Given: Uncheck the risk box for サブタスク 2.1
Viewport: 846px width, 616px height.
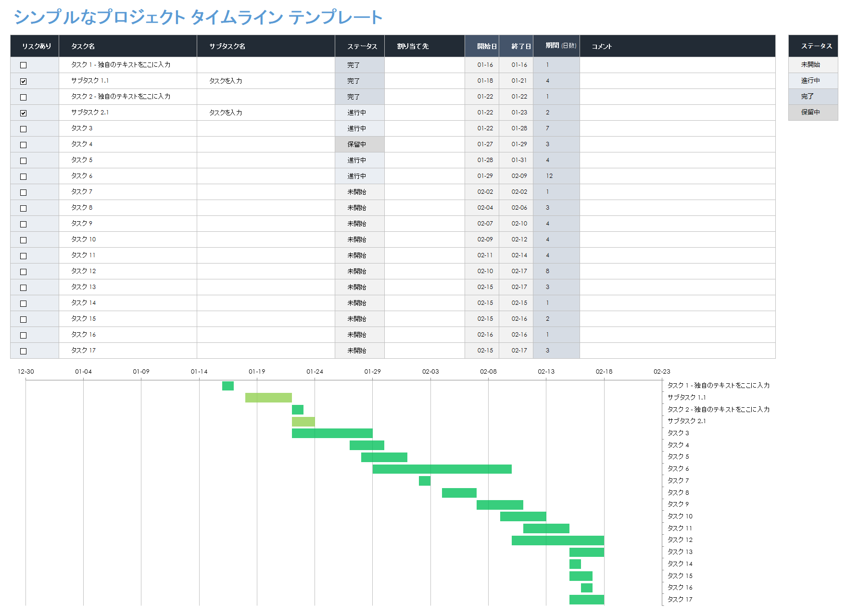Looking at the screenshot, I should point(23,113).
